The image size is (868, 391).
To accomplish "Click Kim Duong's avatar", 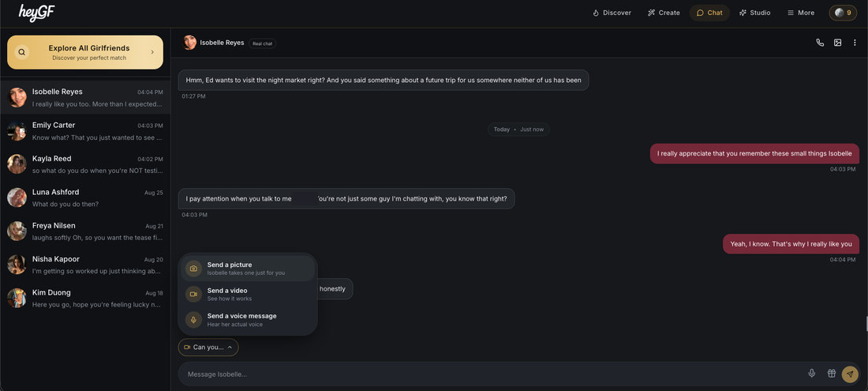I will coord(17,299).
